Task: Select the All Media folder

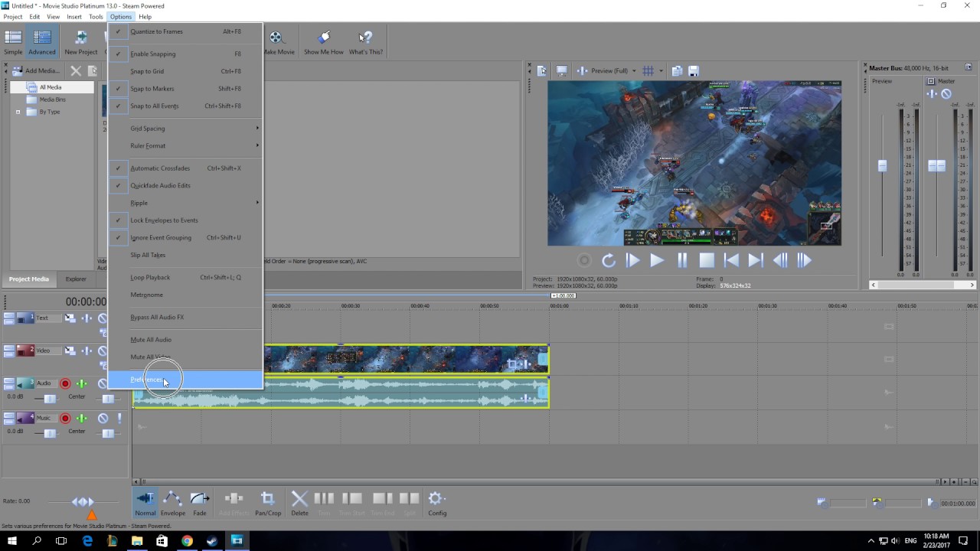Action: point(51,87)
